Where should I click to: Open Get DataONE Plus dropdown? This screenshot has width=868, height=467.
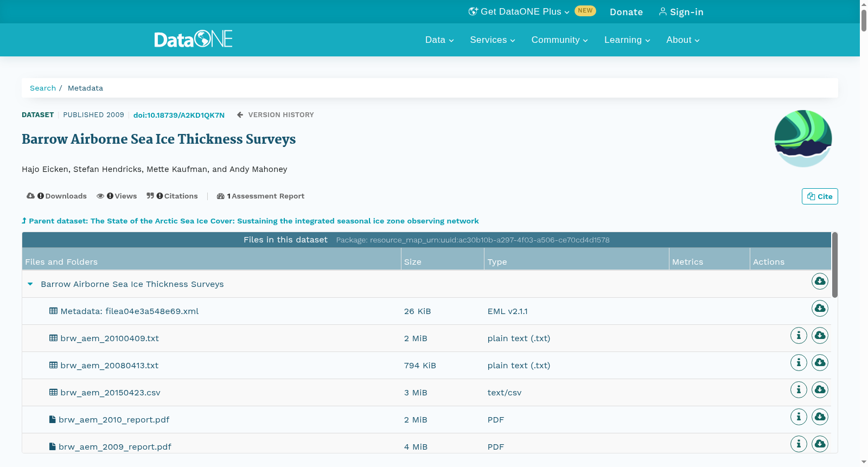[519, 11]
